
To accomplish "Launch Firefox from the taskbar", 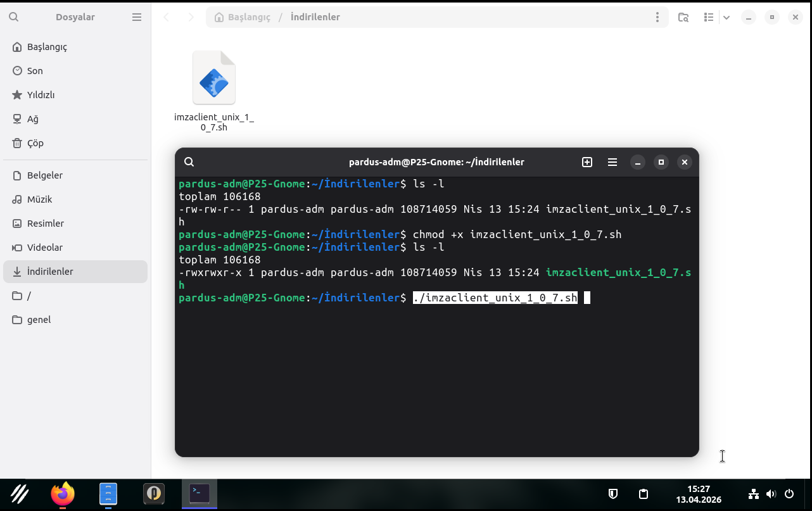I will point(63,494).
